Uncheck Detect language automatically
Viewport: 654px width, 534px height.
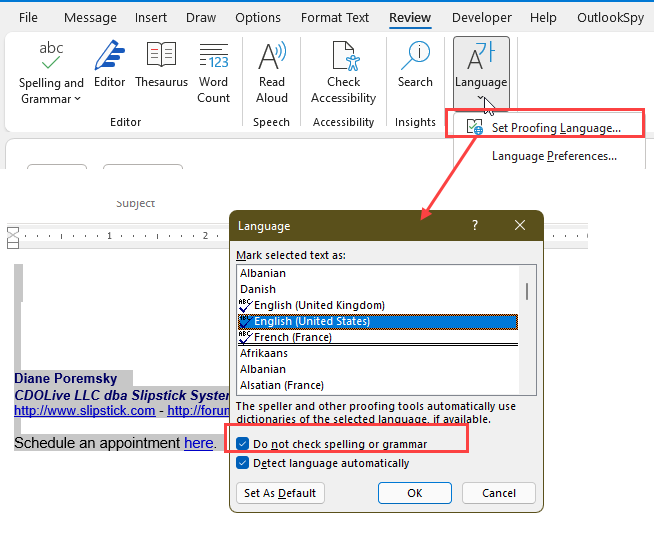[244, 463]
